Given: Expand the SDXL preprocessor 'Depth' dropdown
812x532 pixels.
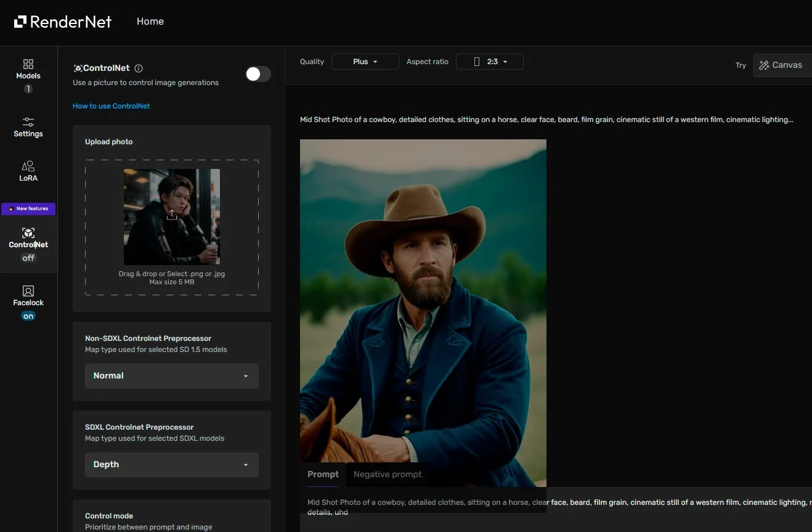Looking at the screenshot, I should [x=172, y=465].
